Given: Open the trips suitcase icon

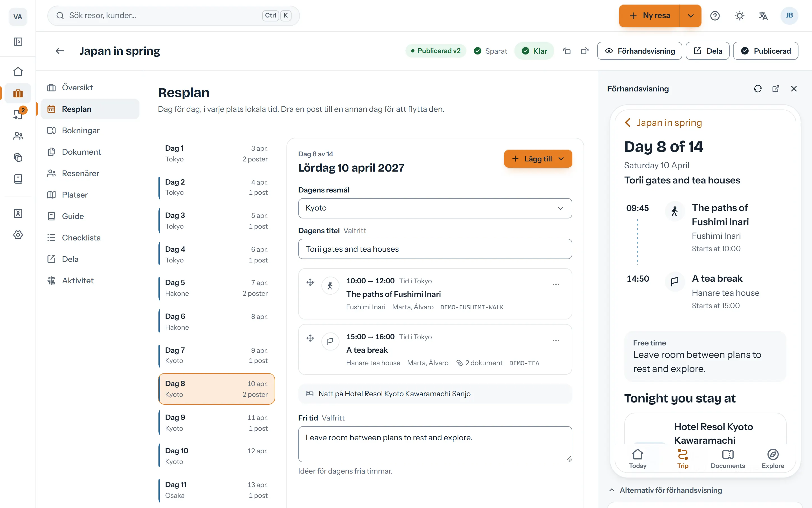Looking at the screenshot, I should coord(18,93).
